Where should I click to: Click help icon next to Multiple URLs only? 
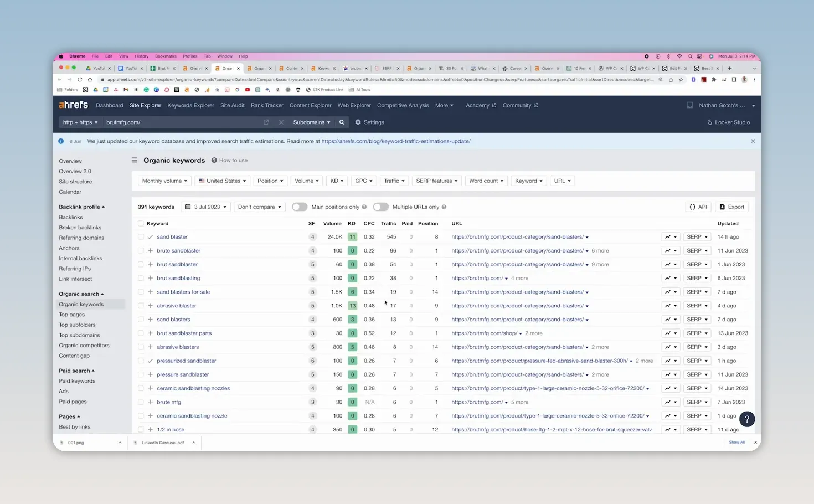coord(444,207)
